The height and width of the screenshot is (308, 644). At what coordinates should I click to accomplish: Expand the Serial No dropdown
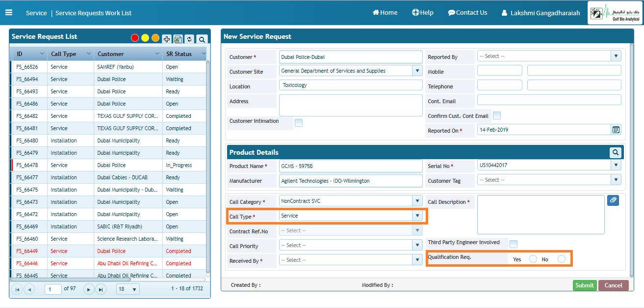616,165
